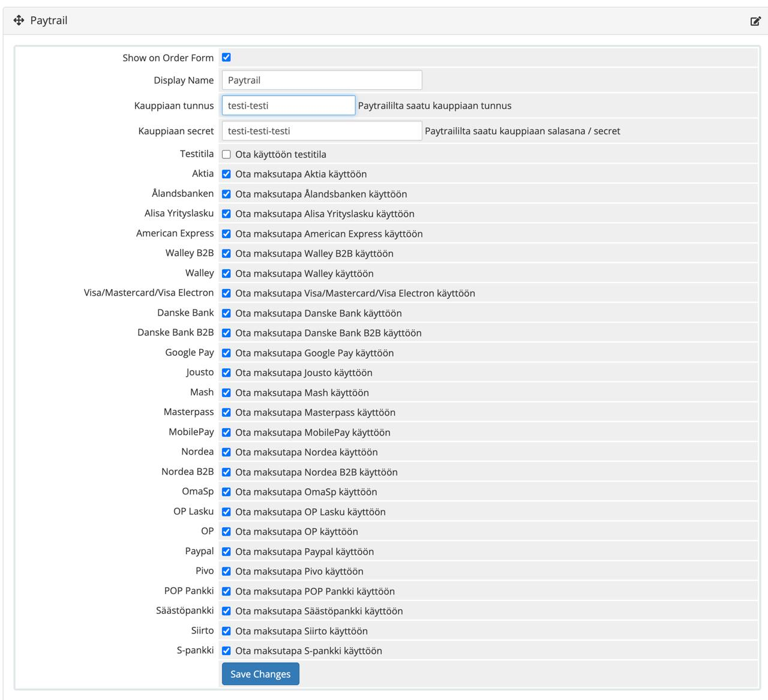Click 'Paytraililta saatu kauppiaan salasana / secret' text

click(x=523, y=131)
